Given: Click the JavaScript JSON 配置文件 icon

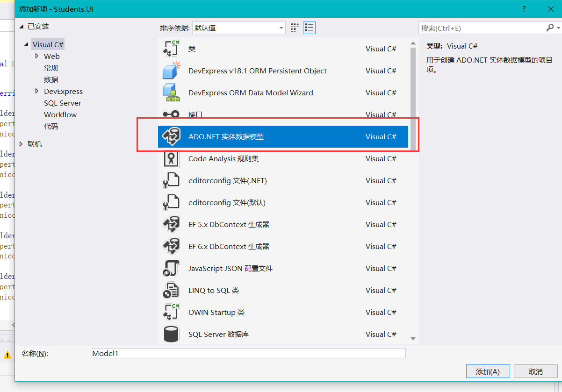Looking at the screenshot, I should tap(171, 269).
